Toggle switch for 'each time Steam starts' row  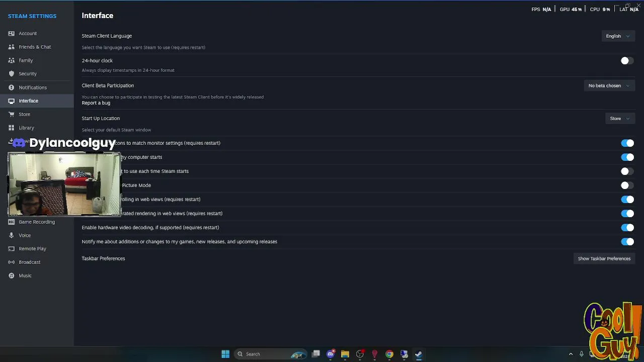[x=627, y=171]
